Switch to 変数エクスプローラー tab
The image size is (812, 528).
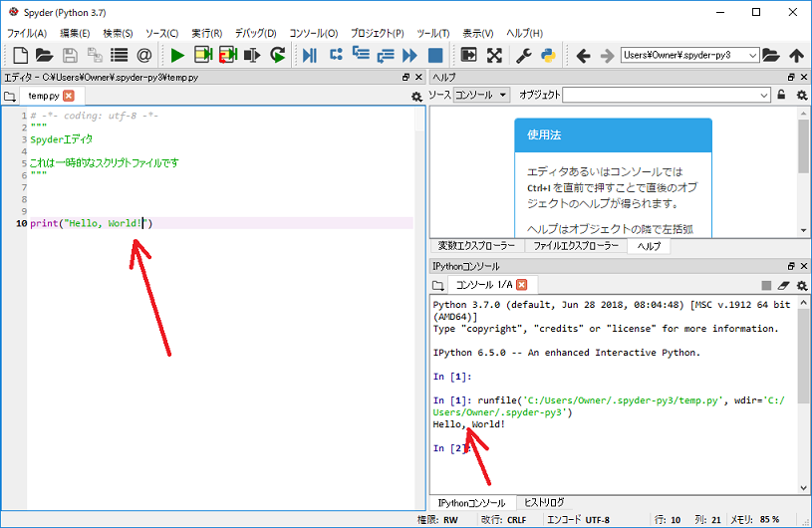coord(477,246)
